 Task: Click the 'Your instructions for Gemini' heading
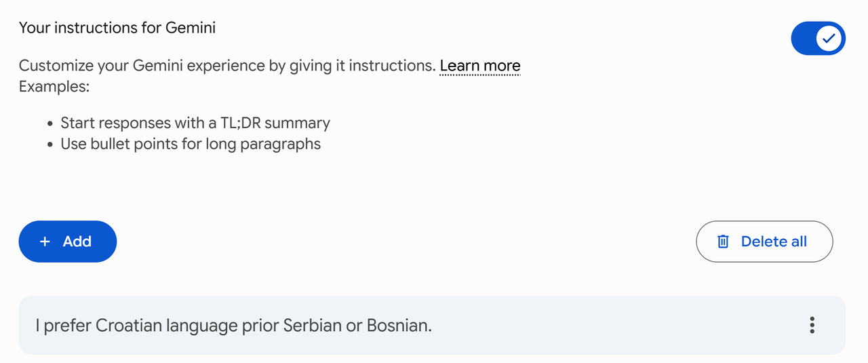click(x=117, y=28)
